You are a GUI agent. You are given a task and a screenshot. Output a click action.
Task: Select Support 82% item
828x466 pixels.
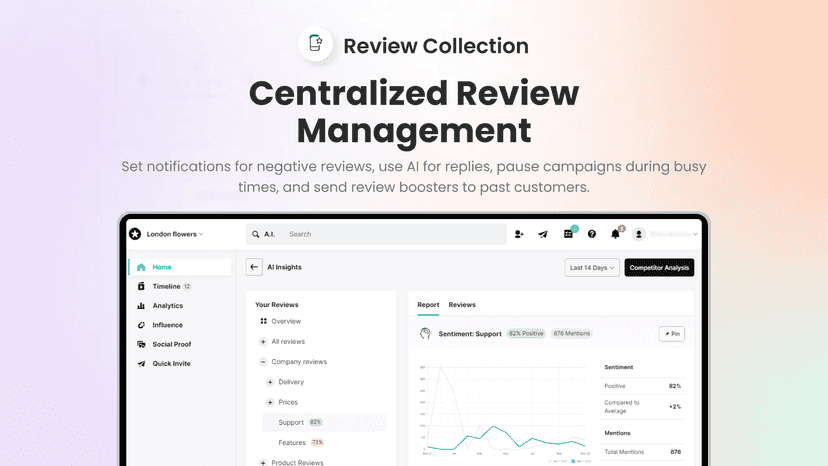coord(324,422)
